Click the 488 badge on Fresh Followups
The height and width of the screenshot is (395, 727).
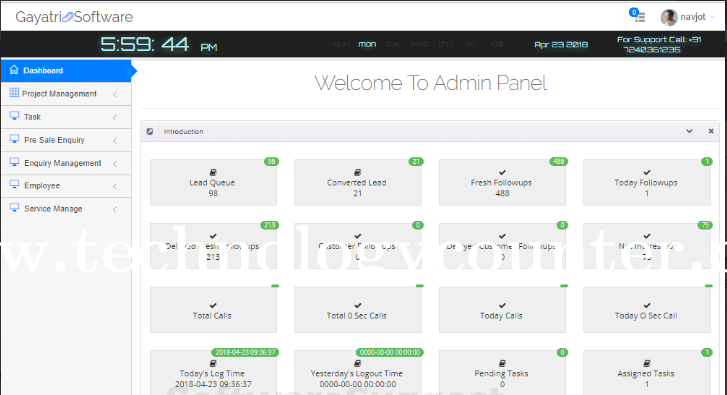(559, 161)
